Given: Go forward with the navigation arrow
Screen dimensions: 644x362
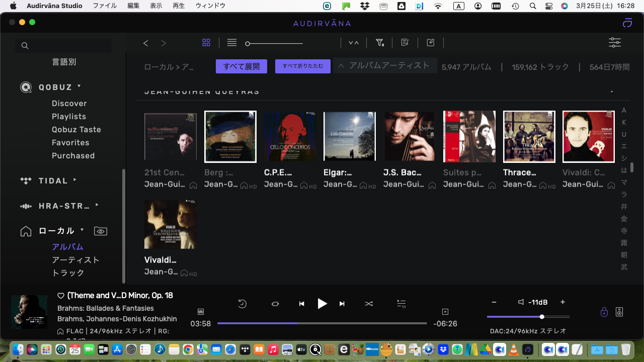Looking at the screenshot, I should tap(164, 43).
